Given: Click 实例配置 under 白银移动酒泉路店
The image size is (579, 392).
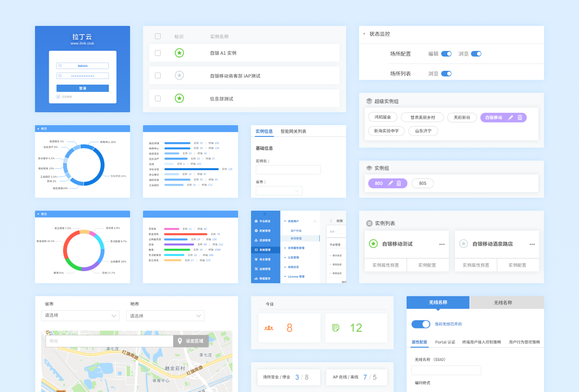Looking at the screenshot, I should [x=517, y=265].
